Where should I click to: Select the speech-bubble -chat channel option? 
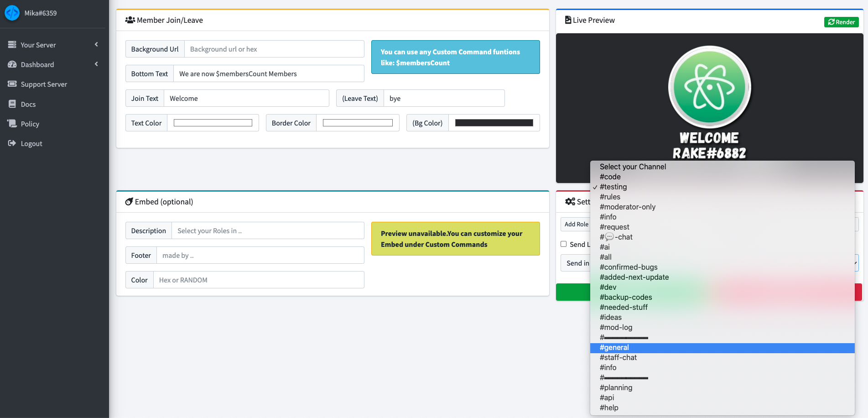click(x=722, y=237)
